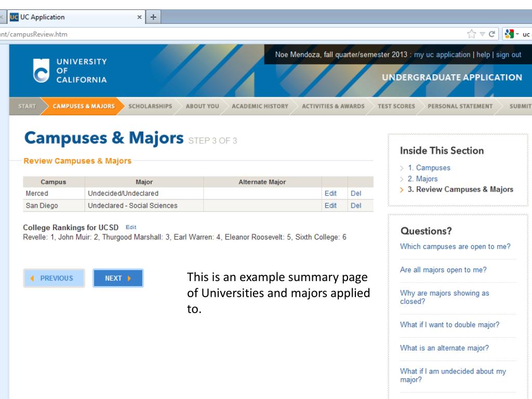The height and width of the screenshot is (399, 532).
Task: Delete the San Diego campus row
Action: click(x=356, y=206)
